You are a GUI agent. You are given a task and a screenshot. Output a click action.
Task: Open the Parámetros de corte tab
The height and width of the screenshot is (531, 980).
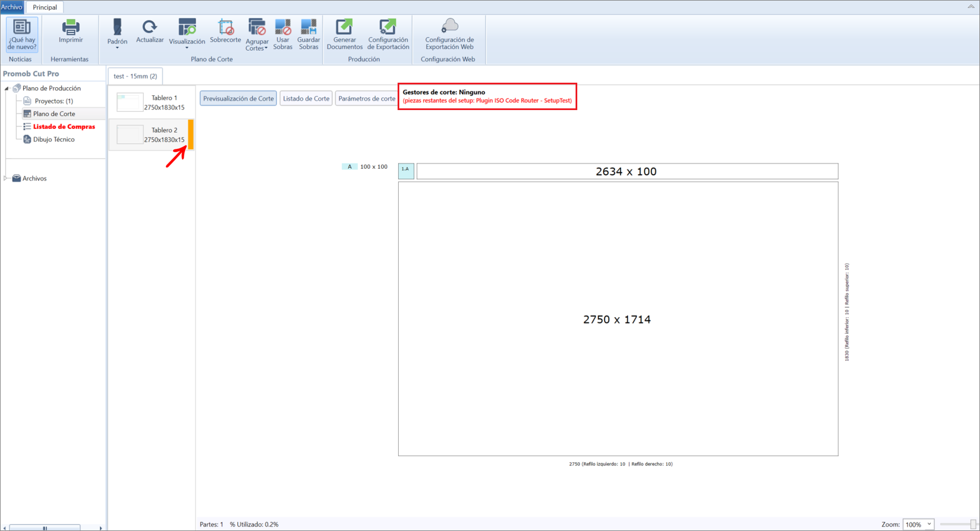click(x=366, y=99)
